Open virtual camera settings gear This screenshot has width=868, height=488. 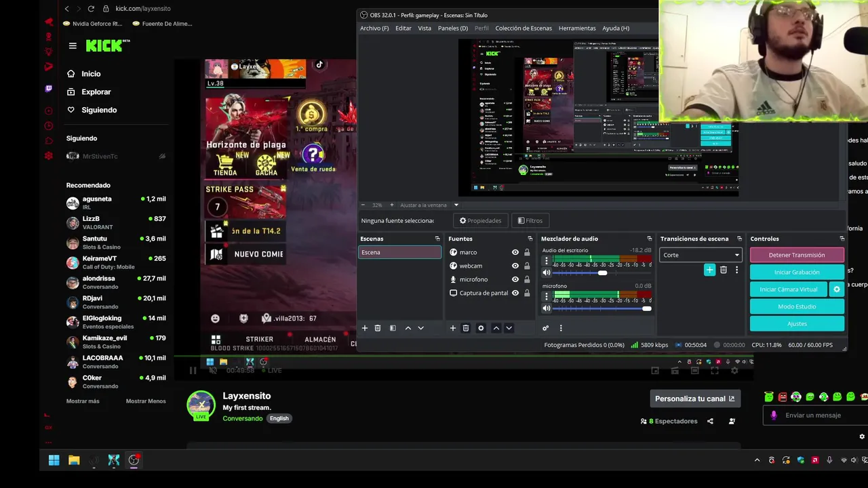(x=837, y=289)
